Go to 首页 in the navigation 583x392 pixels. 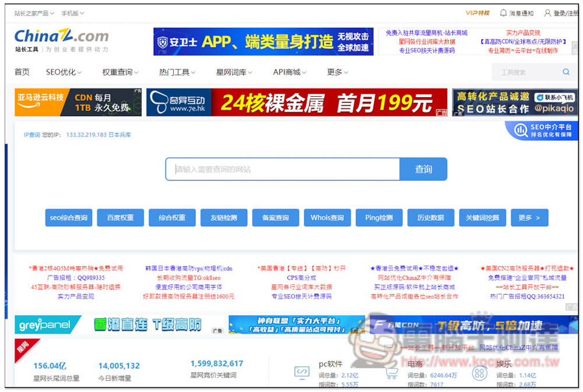point(22,72)
